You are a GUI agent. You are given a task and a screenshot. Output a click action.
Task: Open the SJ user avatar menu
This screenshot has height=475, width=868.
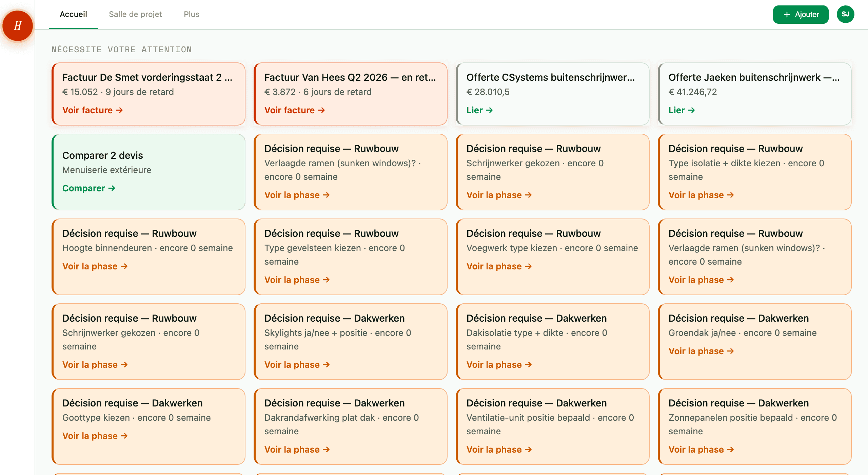(845, 14)
